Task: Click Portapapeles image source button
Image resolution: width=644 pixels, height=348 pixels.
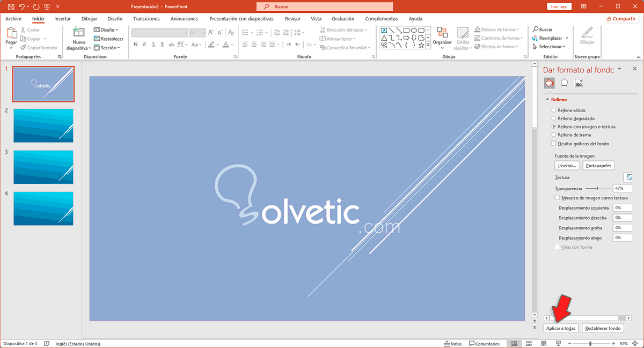Action: click(x=598, y=166)
